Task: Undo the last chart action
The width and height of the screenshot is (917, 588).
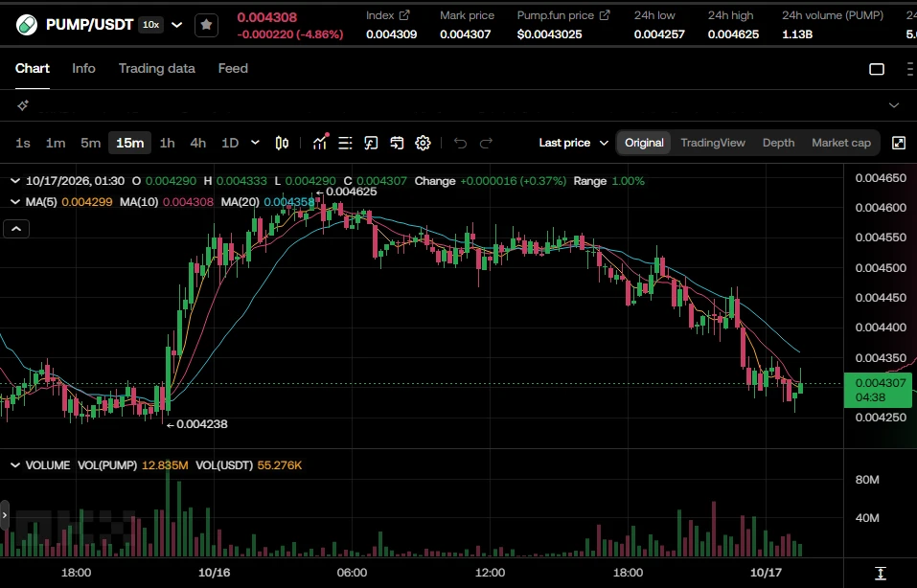Action: pyautogui.click(x=460, y=143)
